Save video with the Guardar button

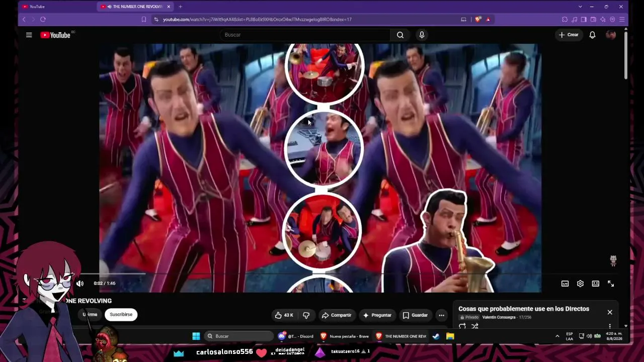point(415,315)
